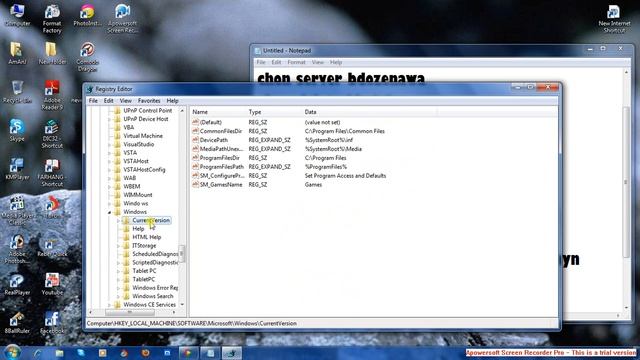Select the VSTAHostConfig key
The width and height of the screenshot is (640, 360).
(x=144, y=170)
